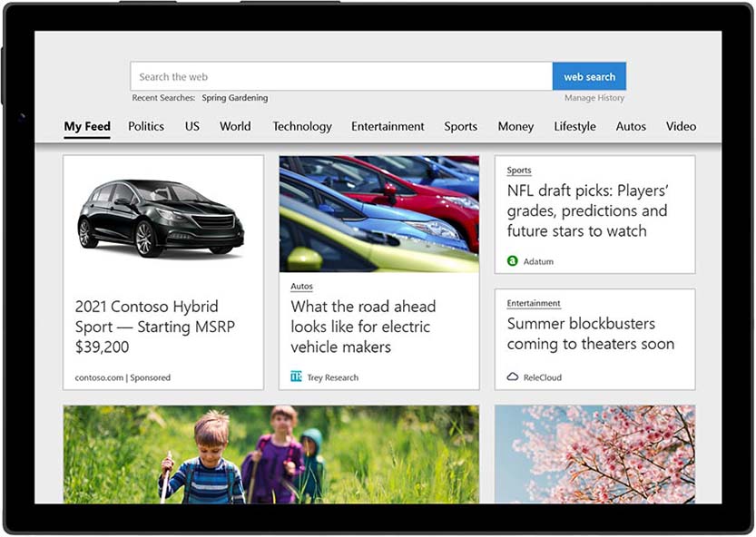The height and width of the screenshot is (537, 756).
Task: Switch to the Politics tab
Action: [x=146, y=126]
